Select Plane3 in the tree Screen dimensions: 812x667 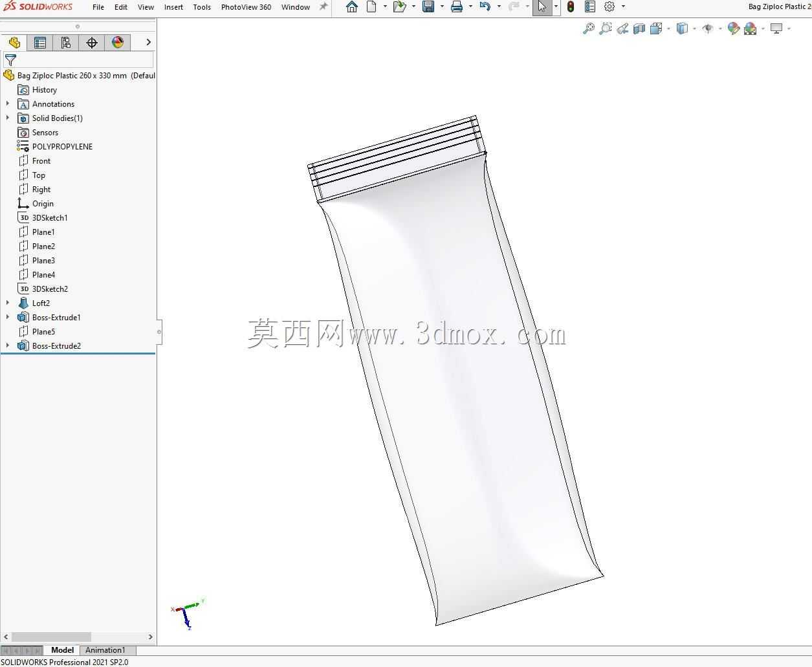pos(37,261)
